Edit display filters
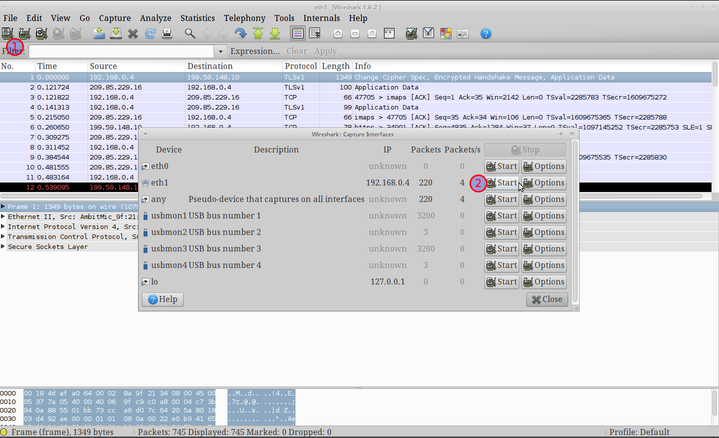The width and height of the screenshot is (719, 438). point(428,33)
